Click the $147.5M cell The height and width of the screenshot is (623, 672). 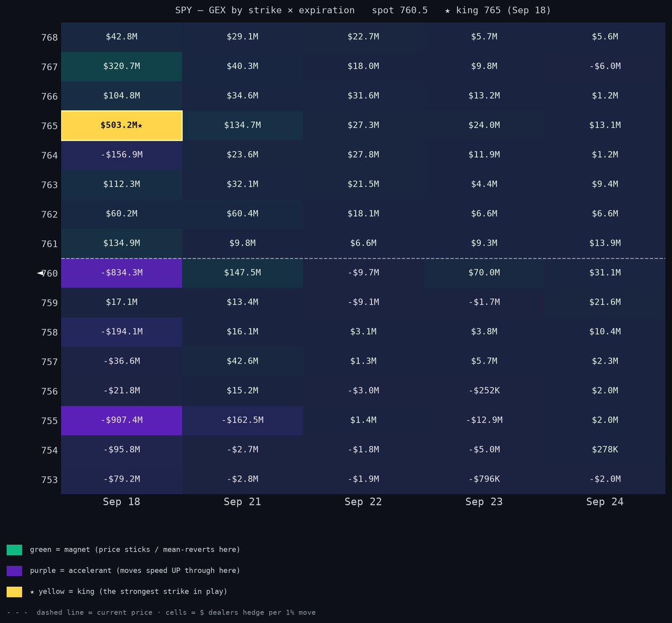[242, 273]
